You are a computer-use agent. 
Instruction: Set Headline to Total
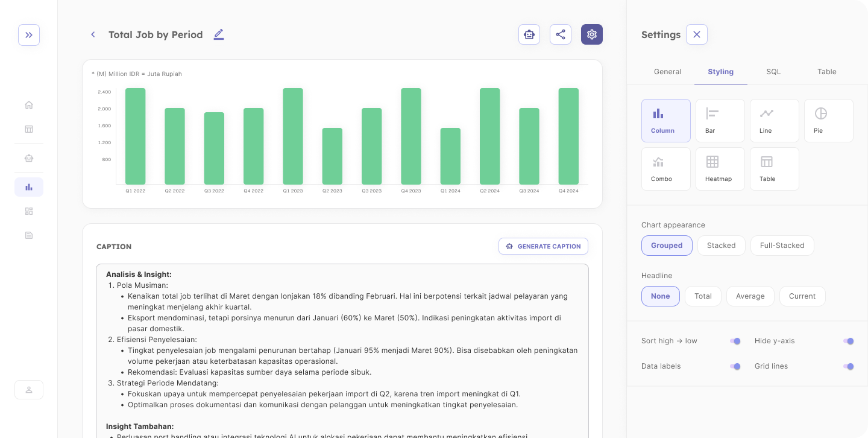[703, 296]
